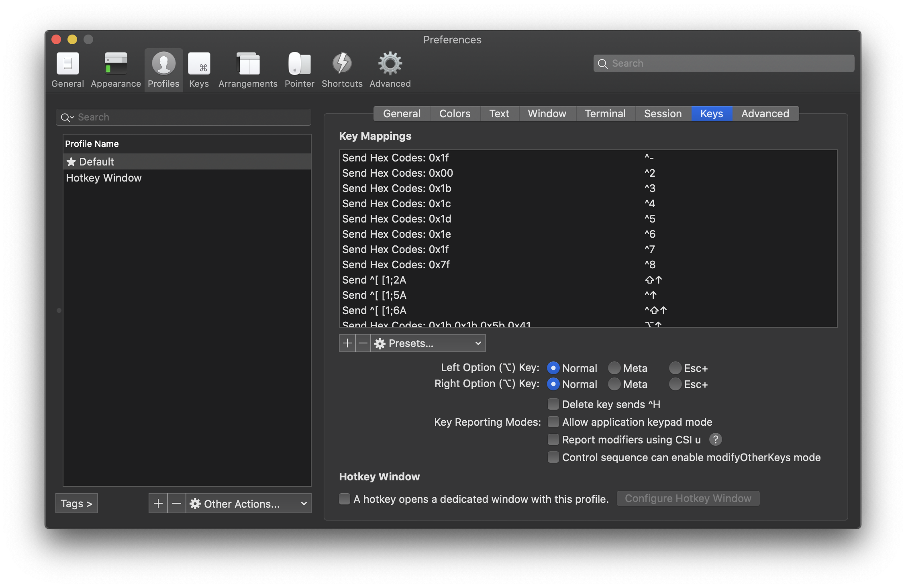Open the Pointer preferences icon
906x588 pixels.
[x=299, y=64]
